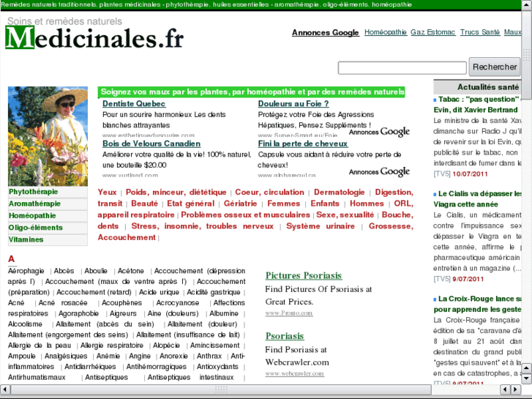
Task: Click the Medicinales.fr site logo
Action: [94, 38]
